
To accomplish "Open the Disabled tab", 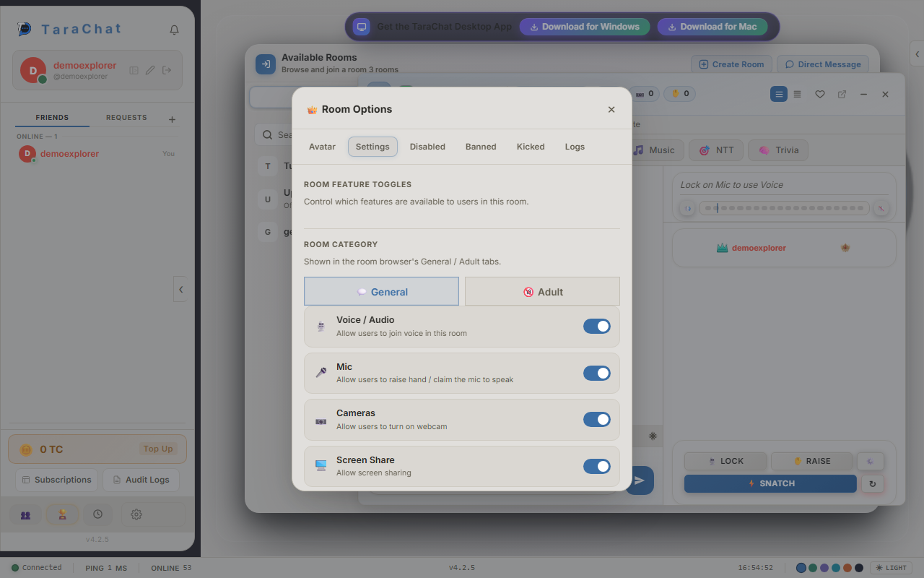I will point(427,147).
